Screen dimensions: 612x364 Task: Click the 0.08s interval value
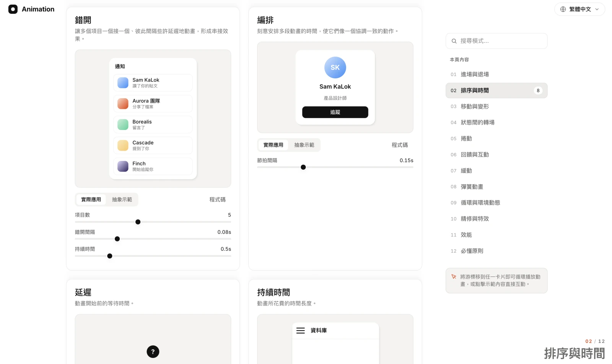[x=224, y=232]
